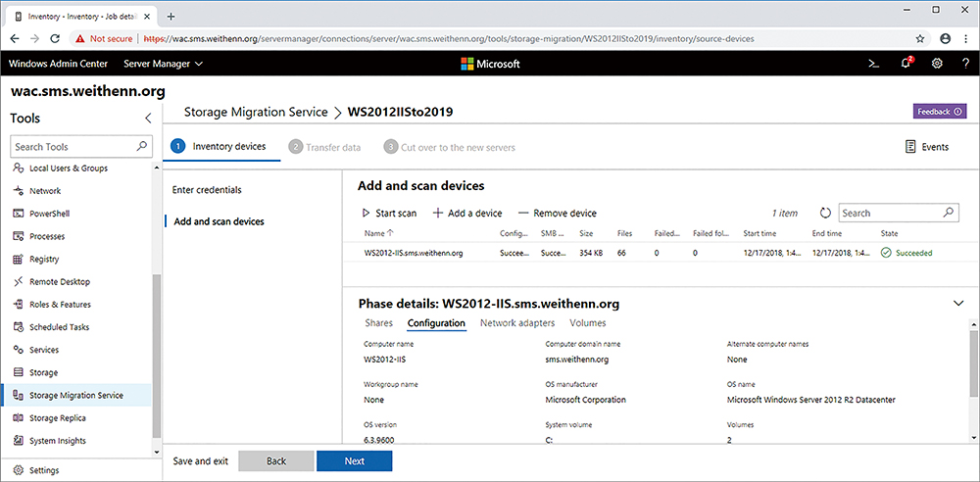This screenshot has width=980, height=482.
Task: Click the Not secure warning in address bar
Action: tap(105, 38)
